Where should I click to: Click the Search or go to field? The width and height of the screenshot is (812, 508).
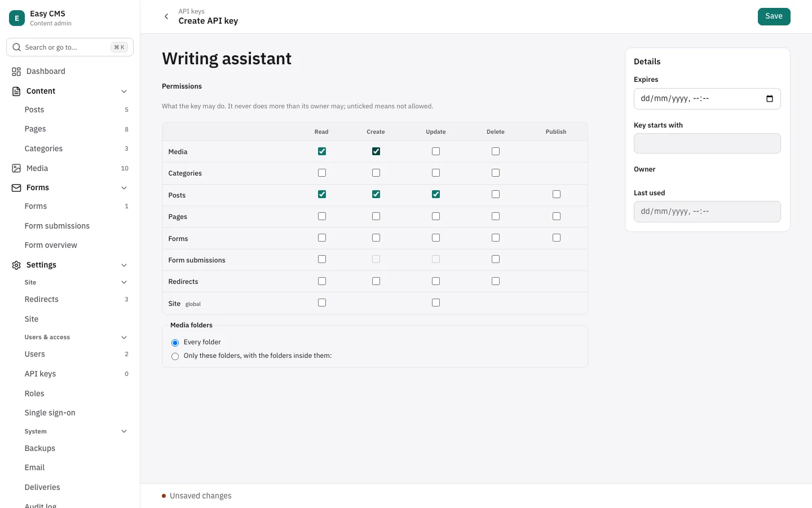pos(70,47)
